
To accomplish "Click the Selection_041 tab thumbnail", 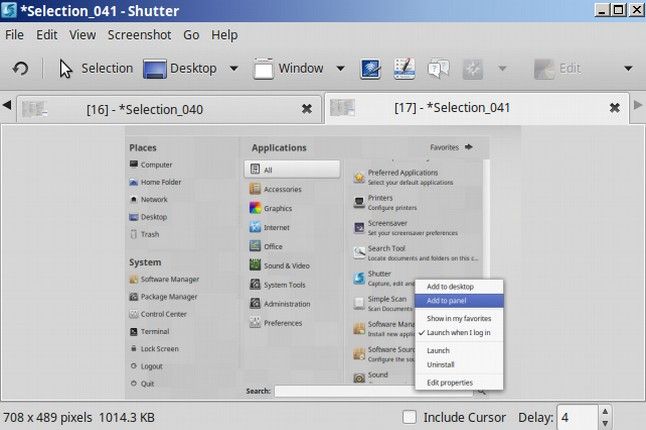I will (342, 108).
